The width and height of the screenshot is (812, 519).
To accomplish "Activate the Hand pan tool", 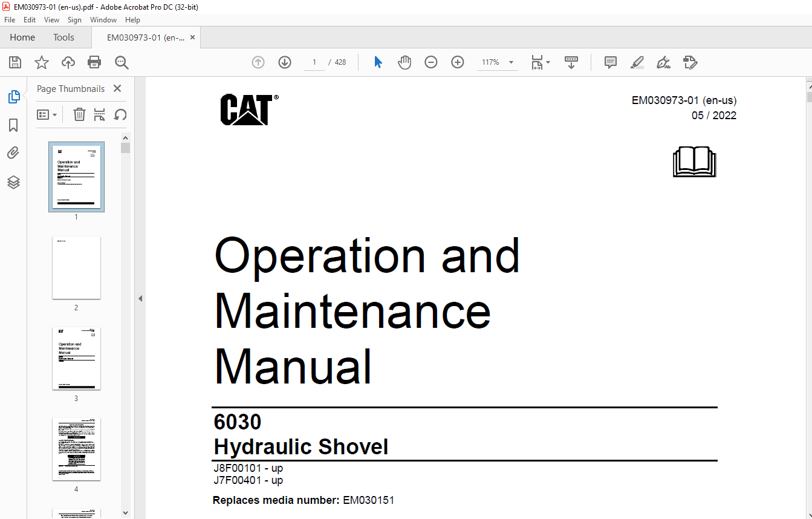I will (x=404, y=62).
